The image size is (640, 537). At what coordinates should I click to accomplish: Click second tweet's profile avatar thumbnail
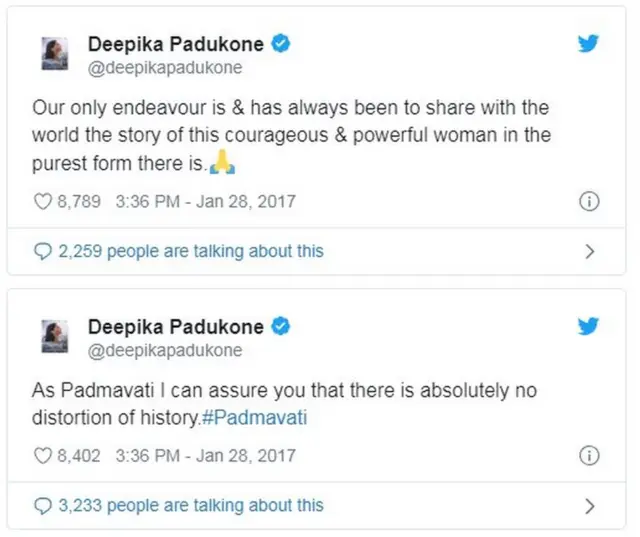pos(55,337)
